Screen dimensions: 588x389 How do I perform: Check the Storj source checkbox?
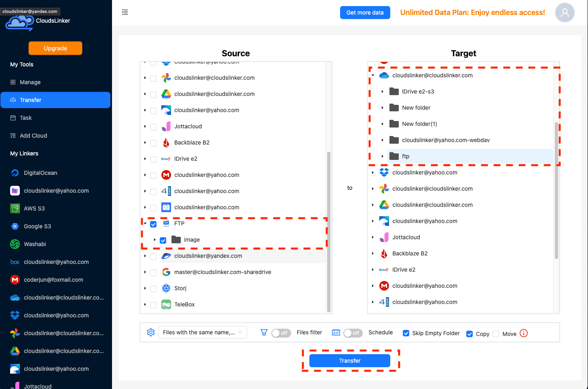pos(153,289)
